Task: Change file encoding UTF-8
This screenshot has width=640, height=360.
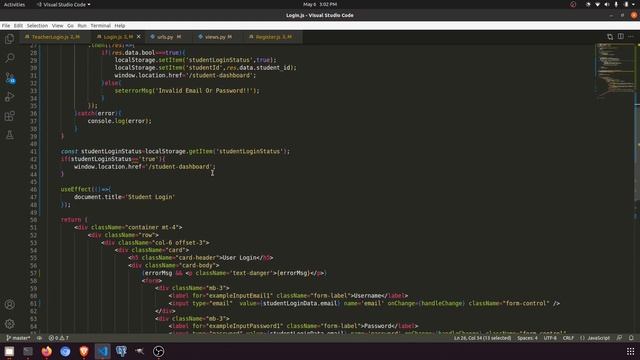Action: [550, 338]
